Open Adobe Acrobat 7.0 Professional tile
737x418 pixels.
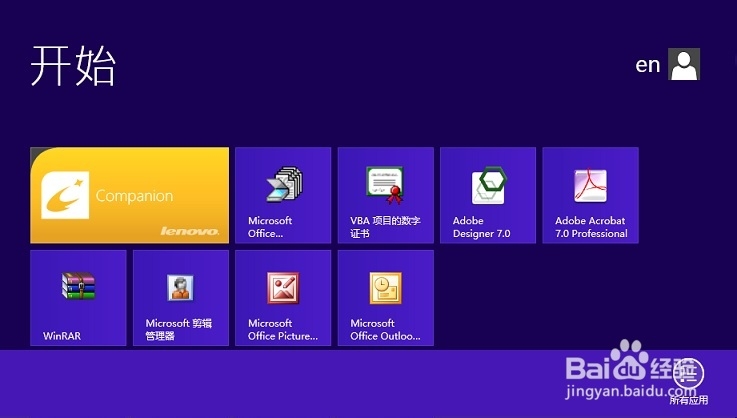[590, 195]
